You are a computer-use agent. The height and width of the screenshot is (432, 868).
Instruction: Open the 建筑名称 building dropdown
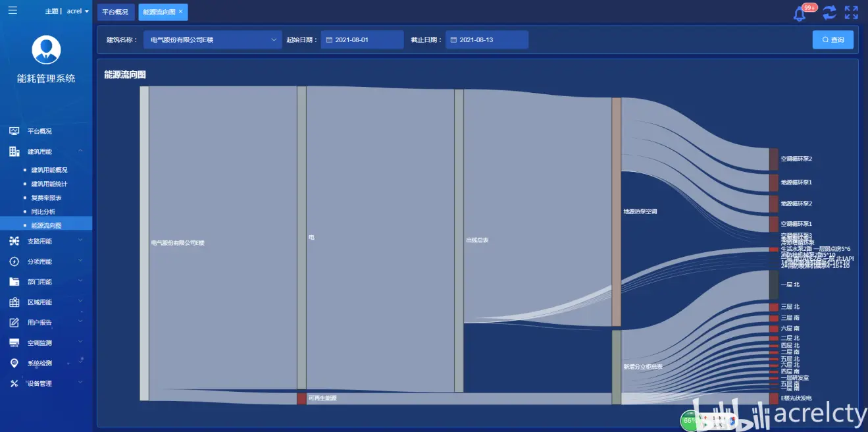[x=213, y=40]
